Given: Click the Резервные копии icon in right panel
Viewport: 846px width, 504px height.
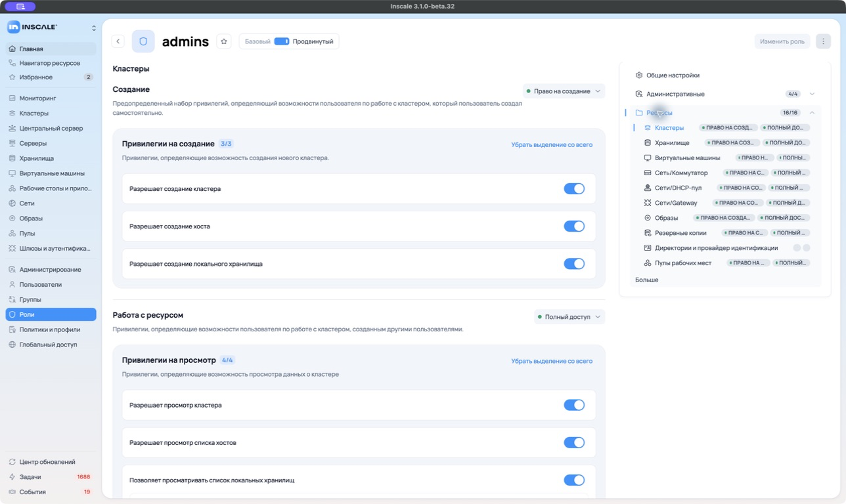Looking at the screenshot, I should [648, 233].
